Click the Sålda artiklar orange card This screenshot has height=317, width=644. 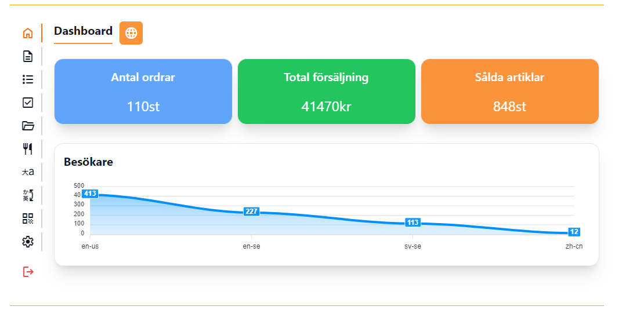coord(509,92)
